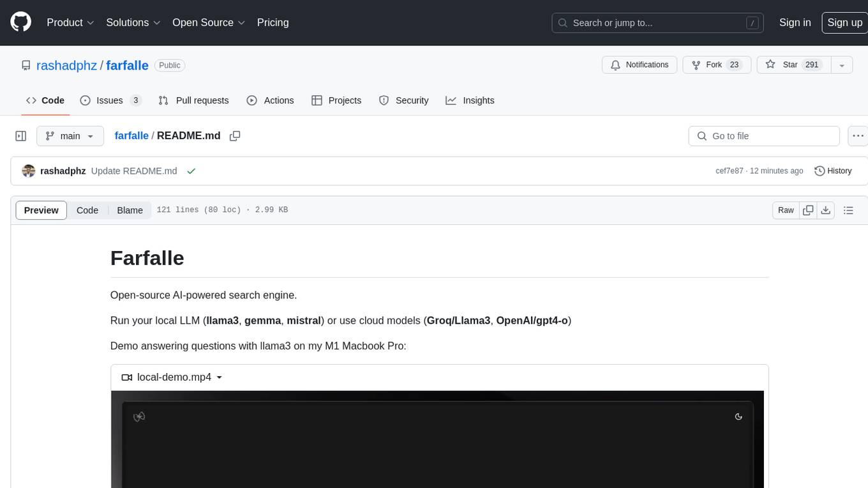Switch to the Code tab
The image size is (868, 488).
pos(45,100)
